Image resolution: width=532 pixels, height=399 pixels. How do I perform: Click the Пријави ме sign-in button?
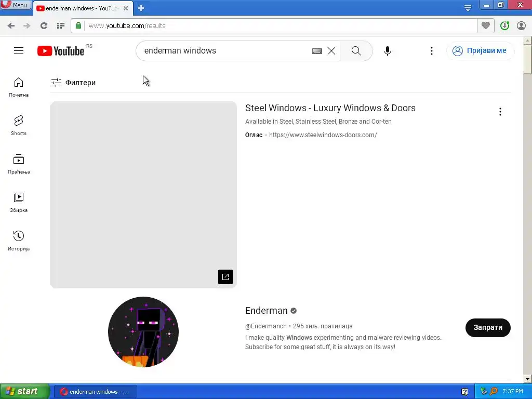pos(480,51)
